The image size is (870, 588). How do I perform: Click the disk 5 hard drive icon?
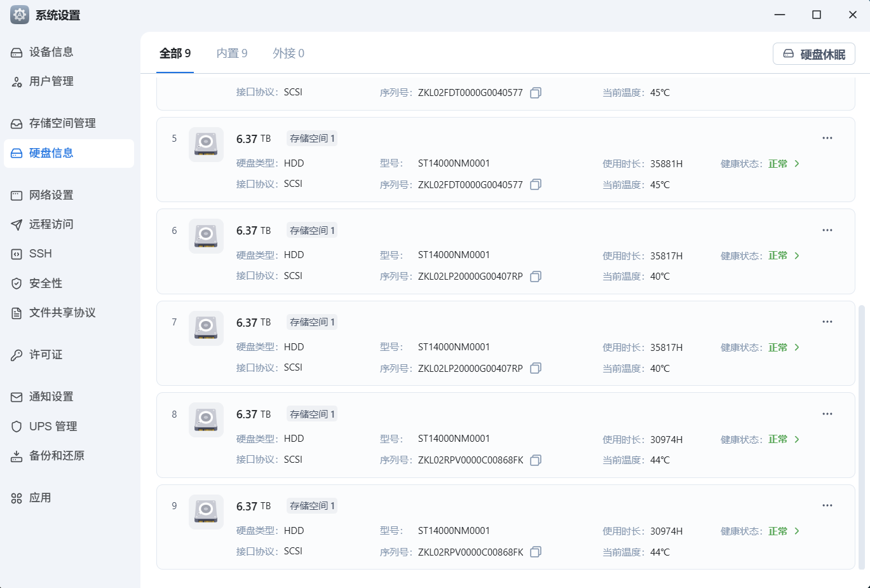point(206,144)
